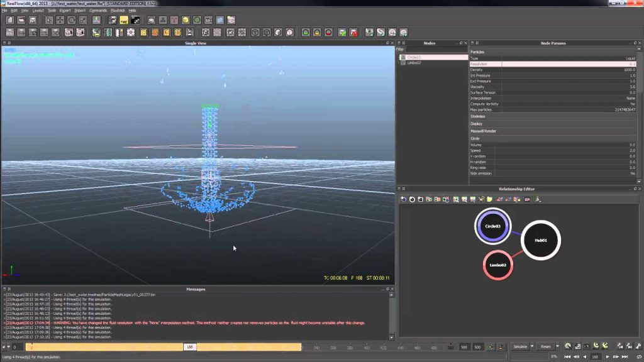Open the Edit menu
Screen dimensions: 644x362
point(14,10)
